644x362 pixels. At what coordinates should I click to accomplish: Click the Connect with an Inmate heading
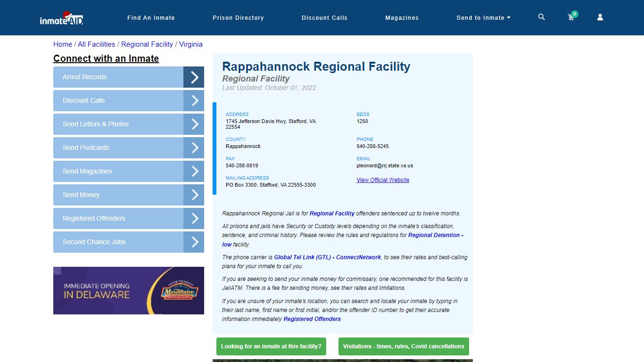tap(106, 58)
